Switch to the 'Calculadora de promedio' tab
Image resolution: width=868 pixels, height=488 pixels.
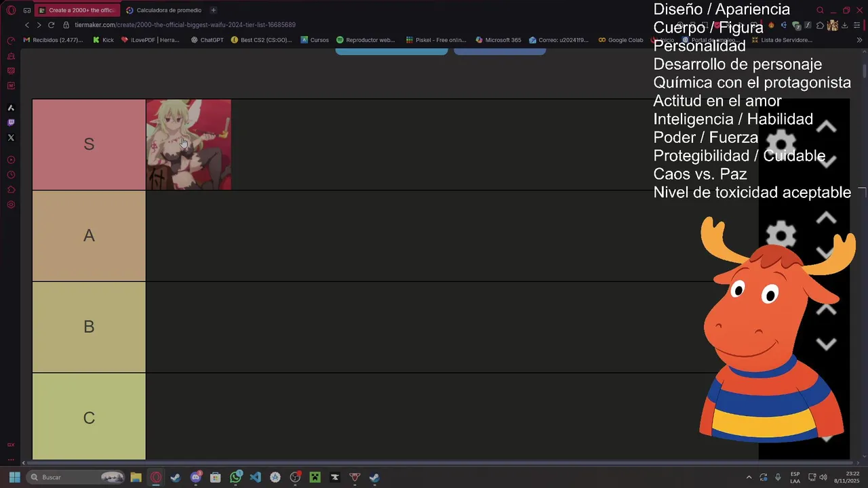[x=163, y=10]
